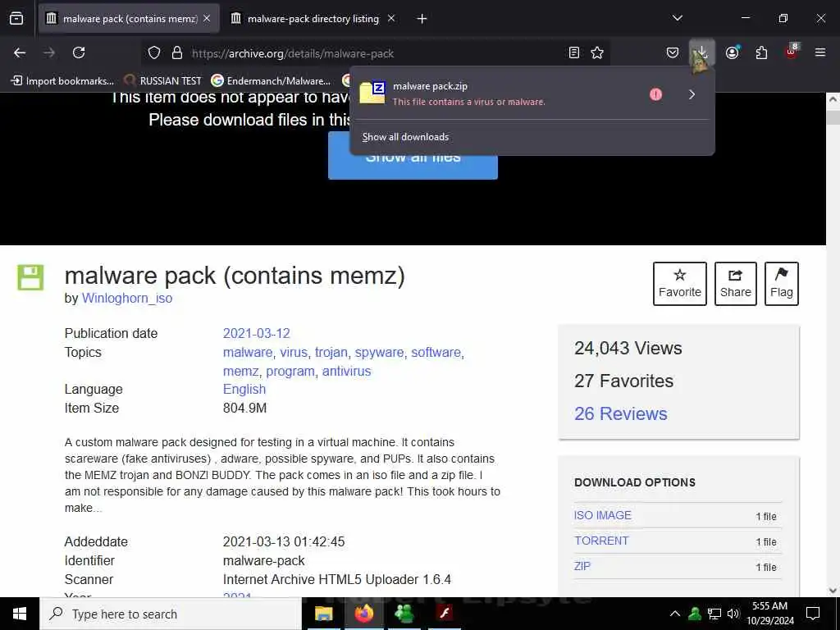Viewport: 840px width, 630px height.
Task: Favorite this archive item
Action: 680,283
